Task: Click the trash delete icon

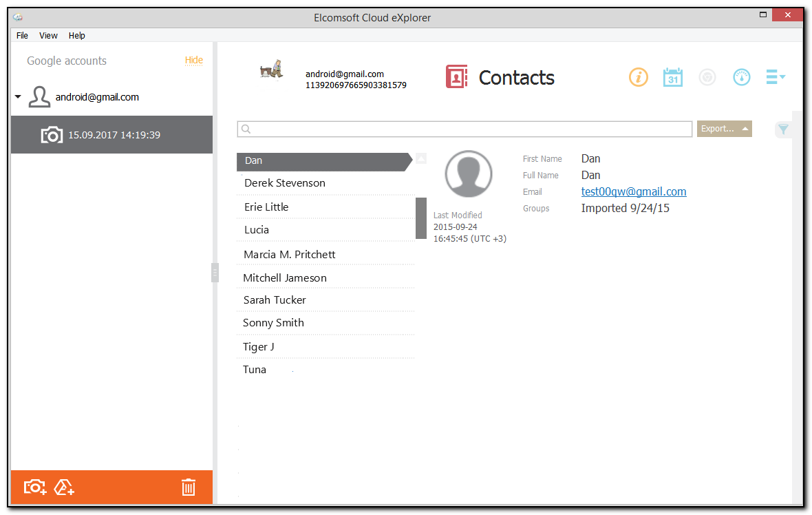Action: [x=188, y=487]
